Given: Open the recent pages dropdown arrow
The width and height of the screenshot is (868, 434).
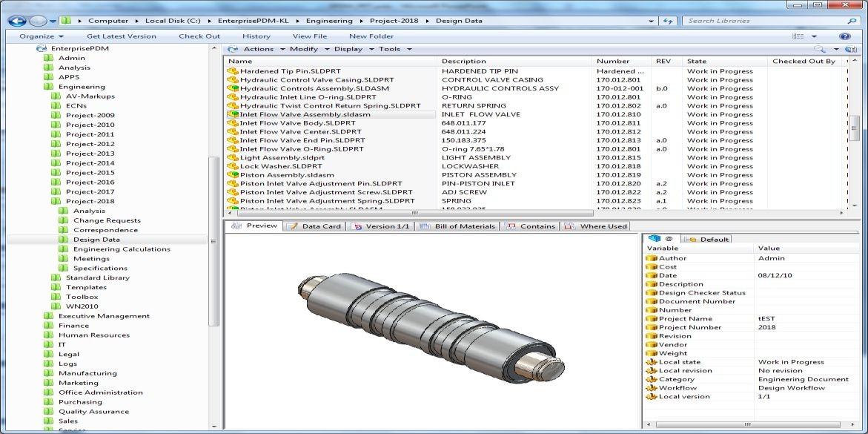Looking at the screenshot, I should pyautogui.click(x=53, y=22).
